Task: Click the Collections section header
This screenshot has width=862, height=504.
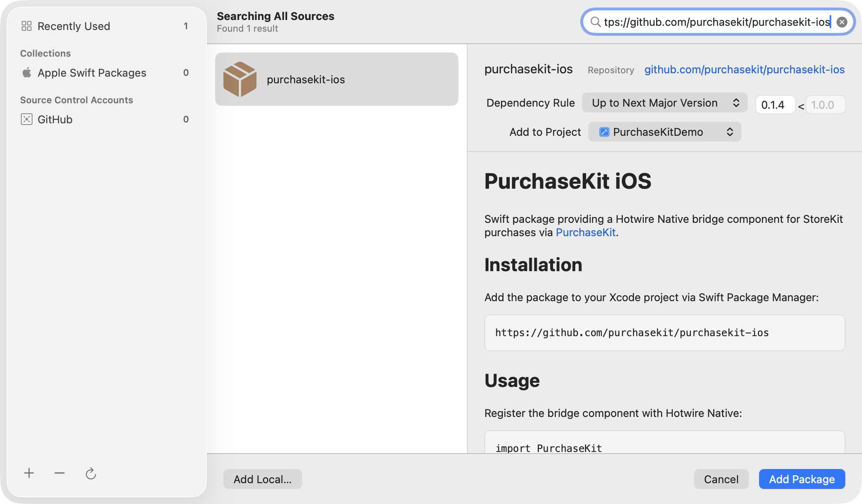Action: click(x=45, y=53)
